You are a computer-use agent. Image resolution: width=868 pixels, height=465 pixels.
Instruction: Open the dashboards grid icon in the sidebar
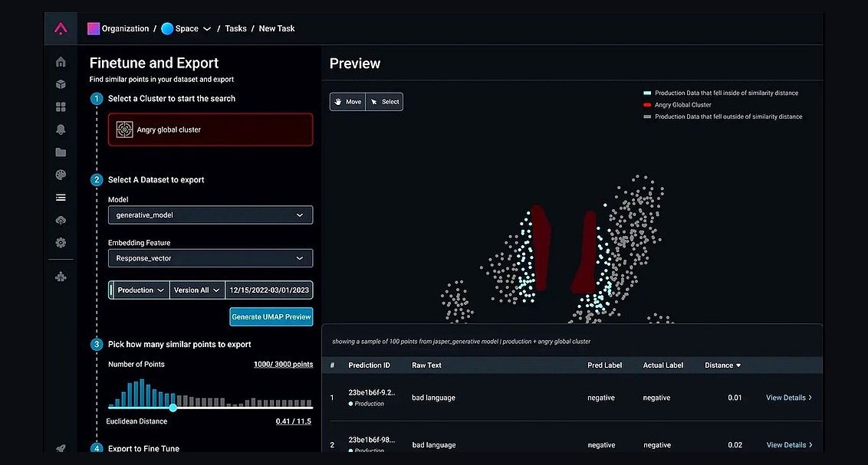(x=61, y=106)
